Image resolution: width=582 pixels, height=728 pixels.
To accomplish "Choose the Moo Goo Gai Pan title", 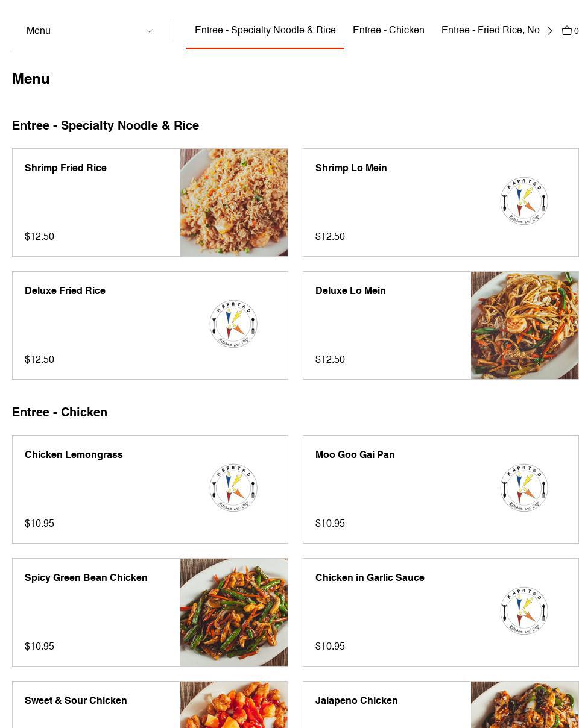I will point(355,455).
